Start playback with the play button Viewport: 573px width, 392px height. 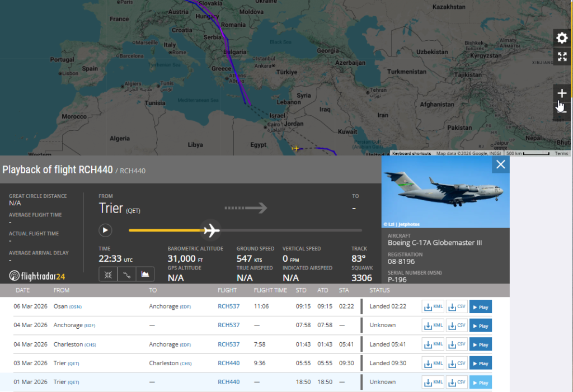105,230
